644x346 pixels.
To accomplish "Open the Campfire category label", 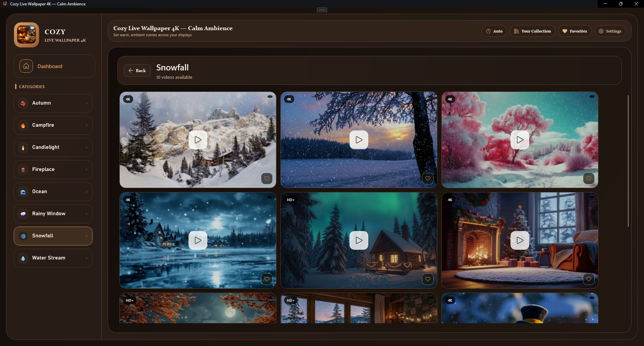I will (43, 125).
